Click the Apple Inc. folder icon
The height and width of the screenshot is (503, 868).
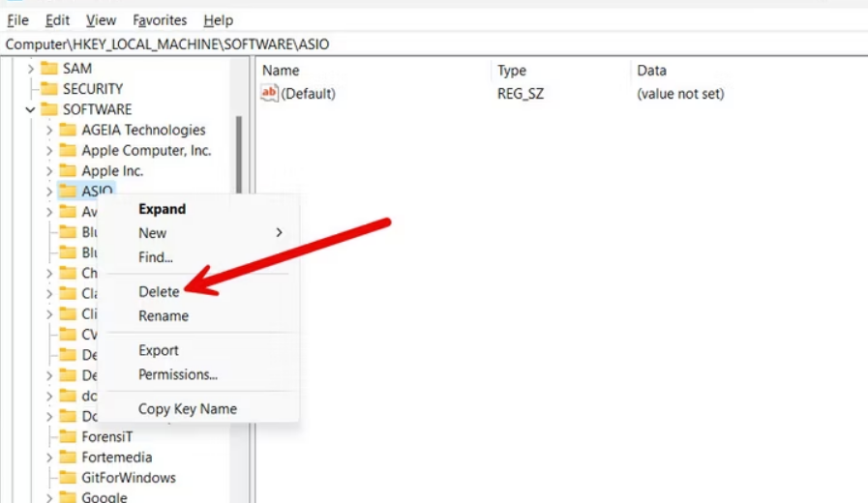[67, 170]
